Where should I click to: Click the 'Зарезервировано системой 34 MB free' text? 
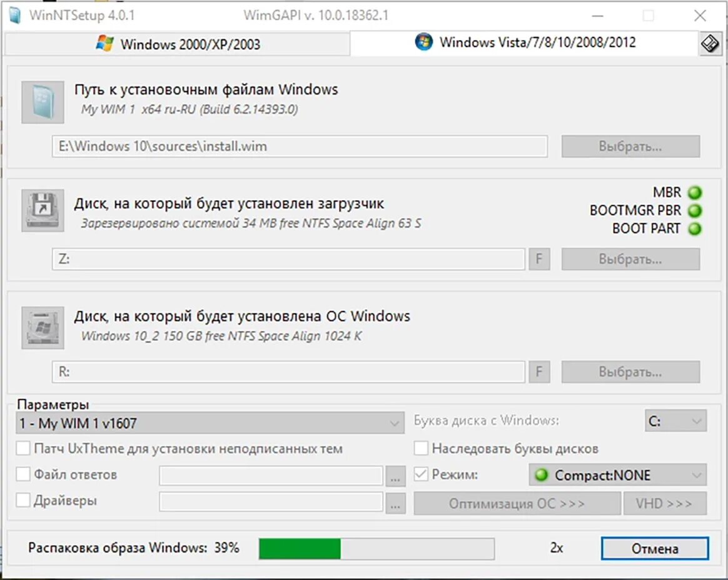[251, 223]
